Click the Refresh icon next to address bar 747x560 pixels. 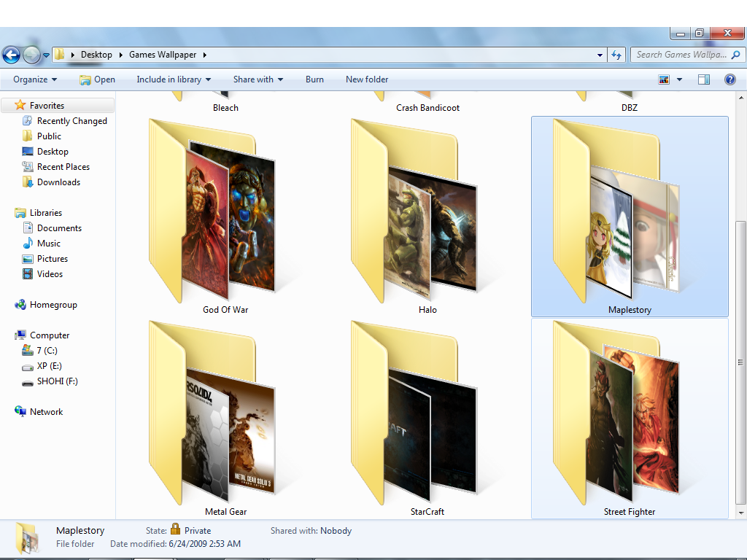click(x=616, y=54)
